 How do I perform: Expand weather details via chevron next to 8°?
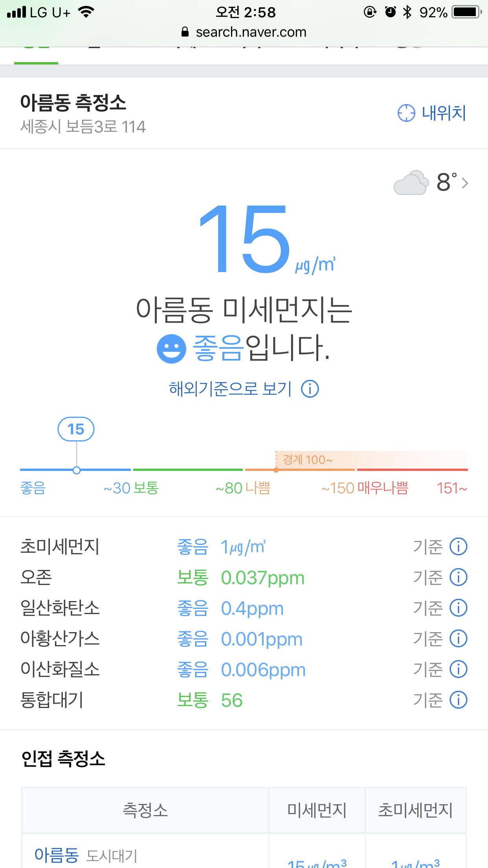point(465,183)
